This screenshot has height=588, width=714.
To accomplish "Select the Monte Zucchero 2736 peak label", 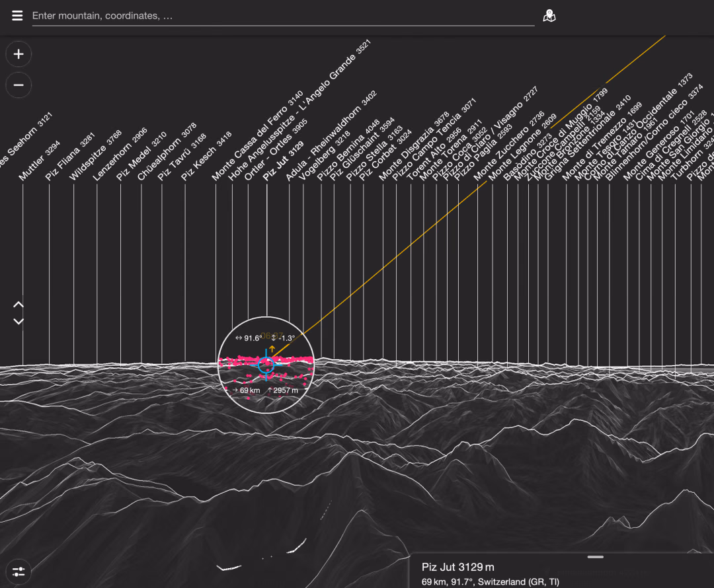I will (510, 145).
